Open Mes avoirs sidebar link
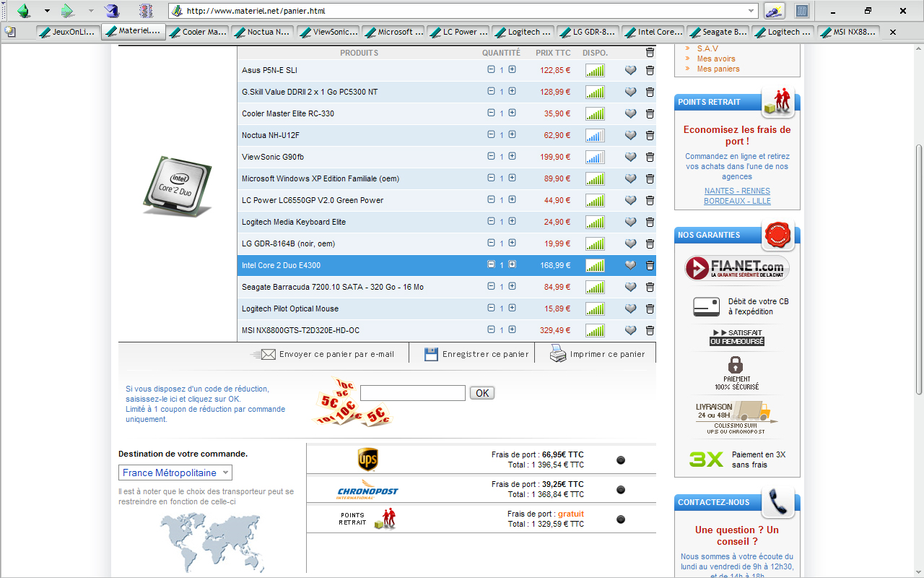924x578 pixels. click(x=716, y=59)
